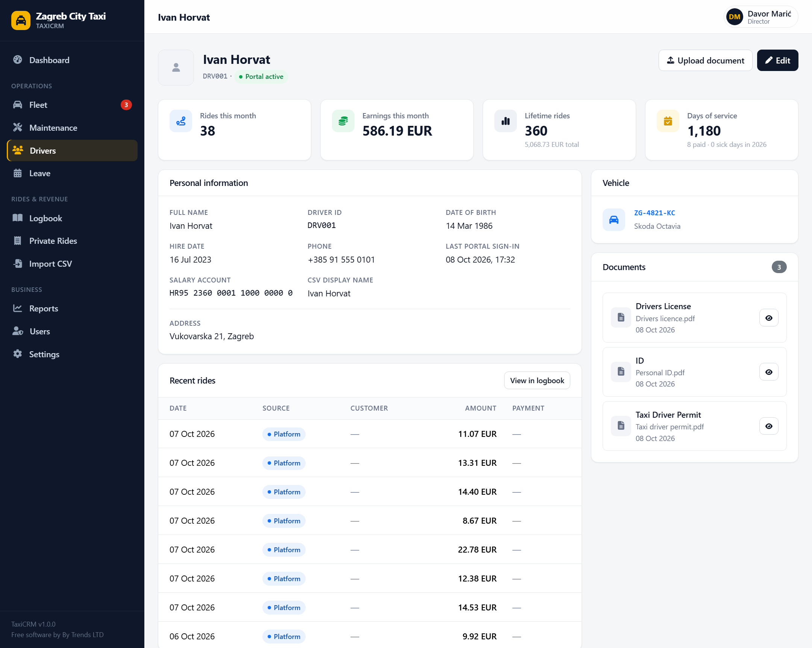812x648 pixels.
Task: Click Platform tag on 11.07 EUR ride
Action: (x=284, y=434)
